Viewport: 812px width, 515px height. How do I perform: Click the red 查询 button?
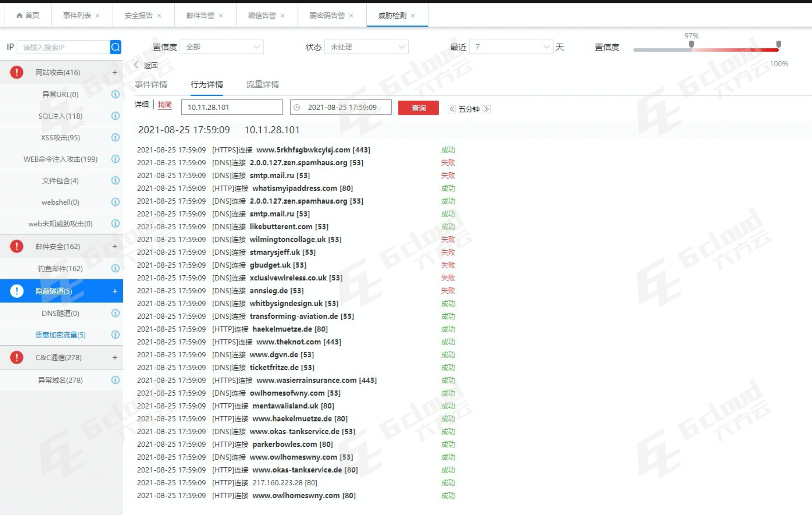[x=418, y=108]
